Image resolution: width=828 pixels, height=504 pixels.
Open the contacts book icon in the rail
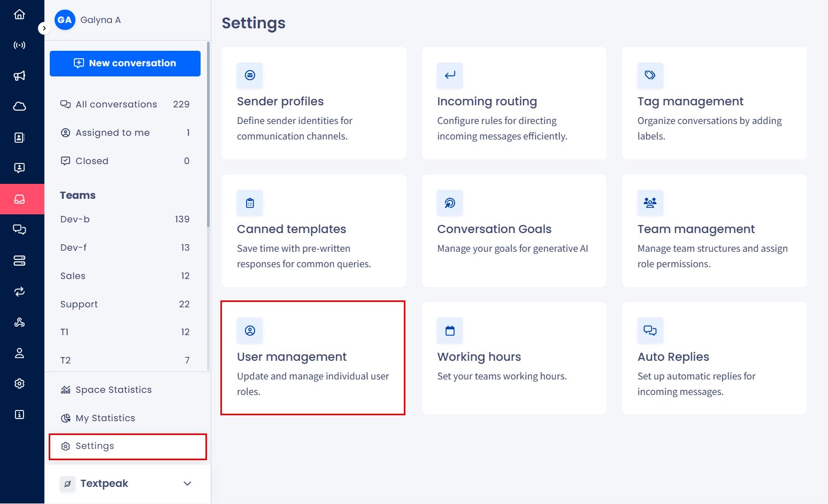pyautogui.click(x=19, y=137)
